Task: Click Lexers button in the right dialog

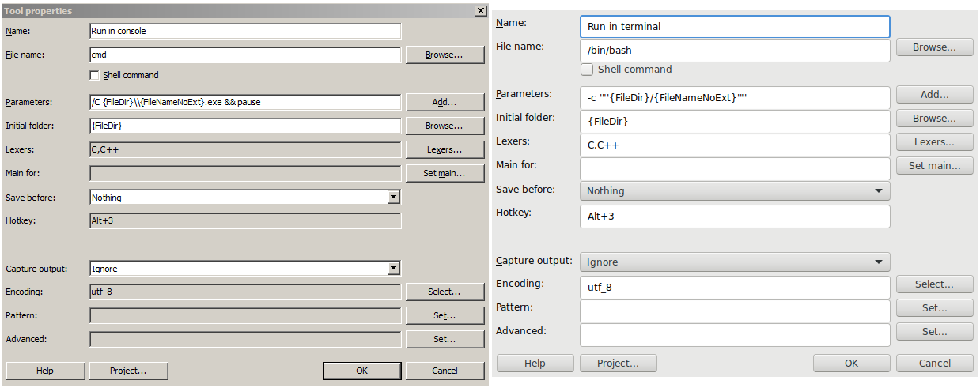Action: pyautogui.click(x=934, y=142)
